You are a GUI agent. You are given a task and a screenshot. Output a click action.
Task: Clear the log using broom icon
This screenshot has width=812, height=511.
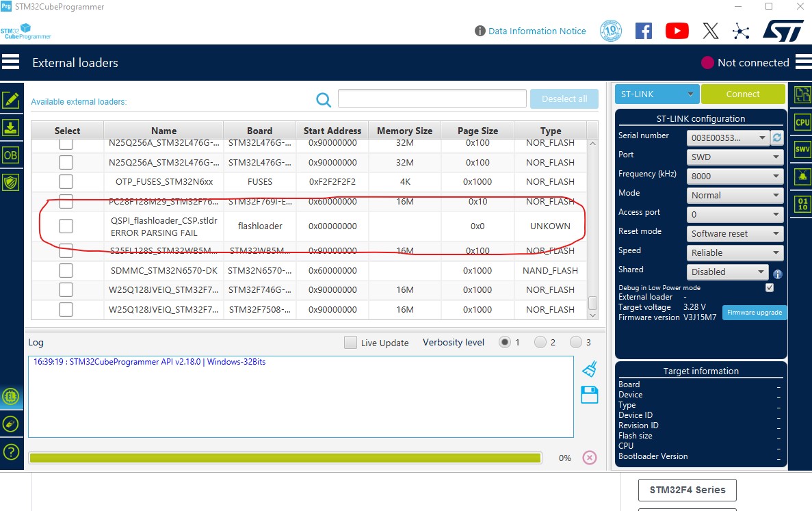(x=590, y=368)
